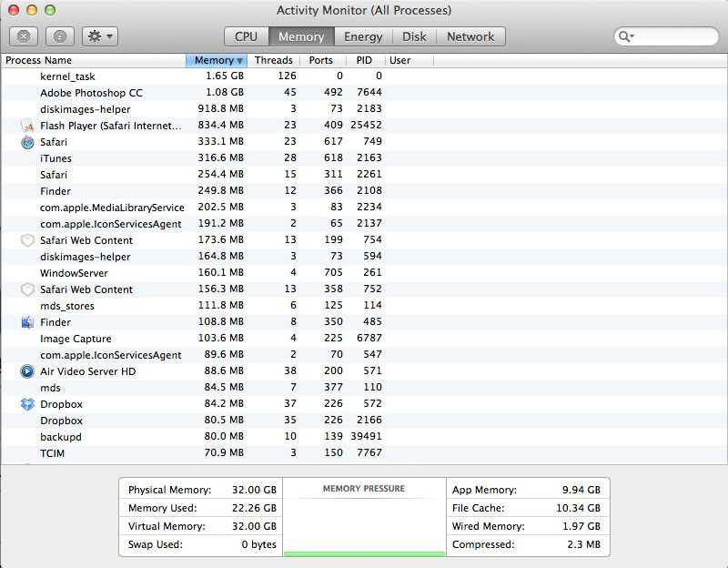Open the gear action menu dropdown
Viewport: 728px width, 568px height.
100,36
